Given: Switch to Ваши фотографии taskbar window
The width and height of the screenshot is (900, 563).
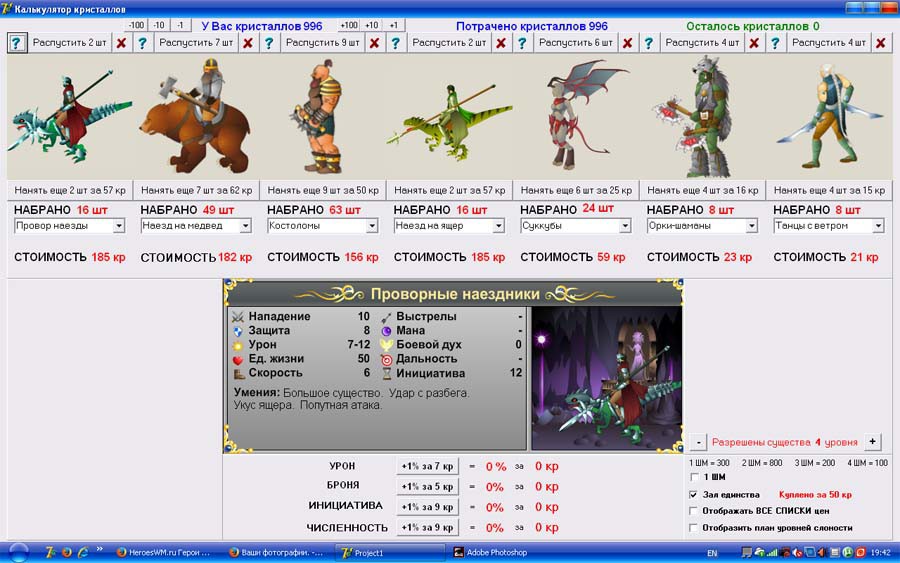Looking at the screenshot, I should (276, 553).
